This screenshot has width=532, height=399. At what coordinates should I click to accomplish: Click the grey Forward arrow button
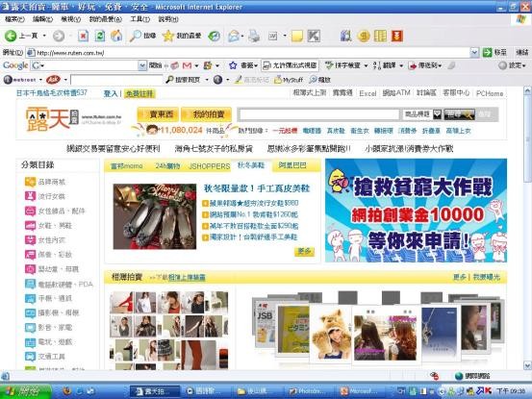tap(59, 36)
